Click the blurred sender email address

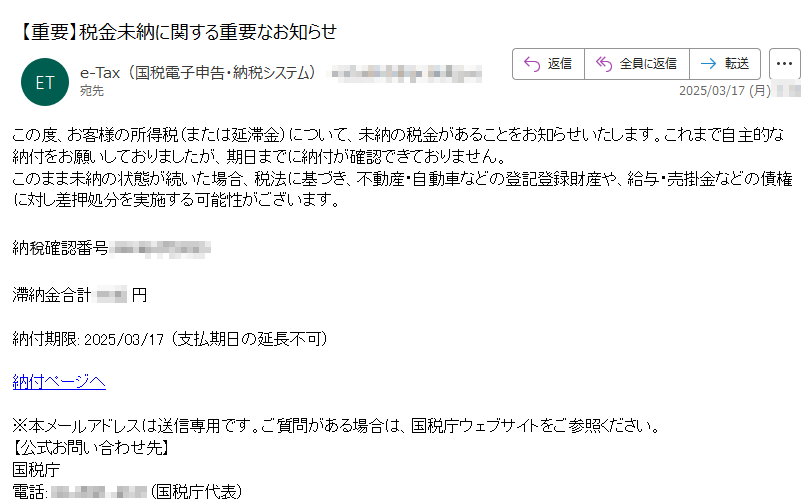[407, 74]
